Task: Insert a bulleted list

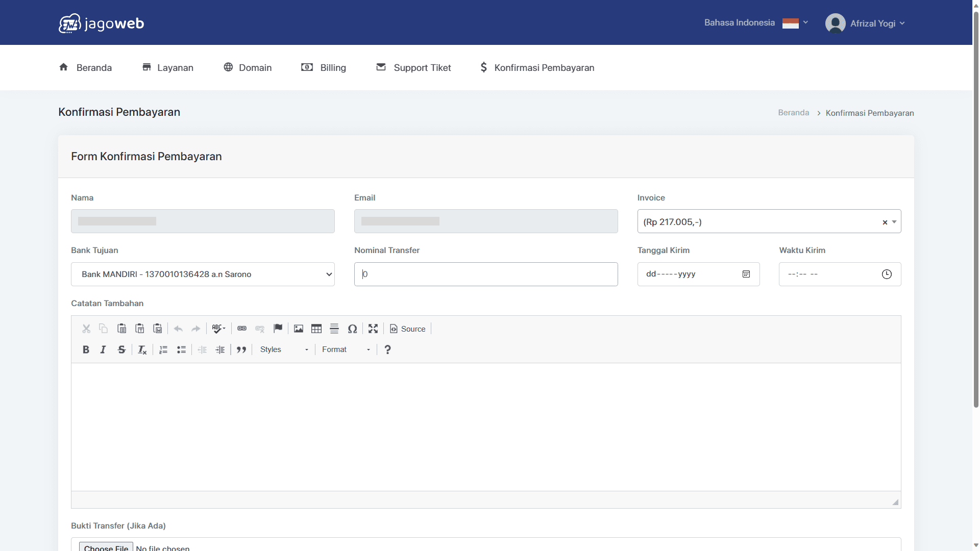Action: point(181,349)
